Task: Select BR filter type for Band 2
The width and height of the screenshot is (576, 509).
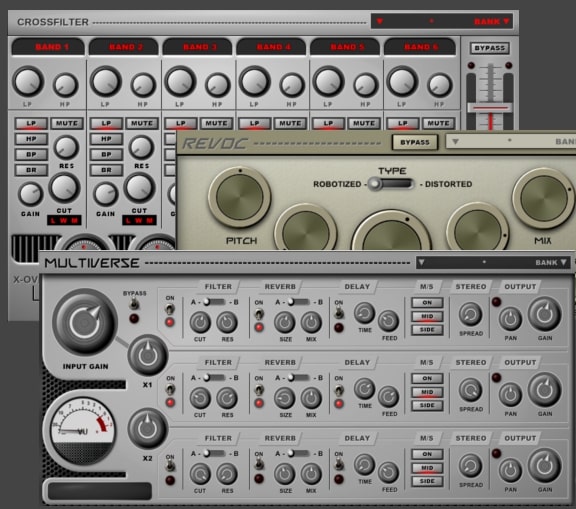Action: pyautogui.click(x=106, y=170)
